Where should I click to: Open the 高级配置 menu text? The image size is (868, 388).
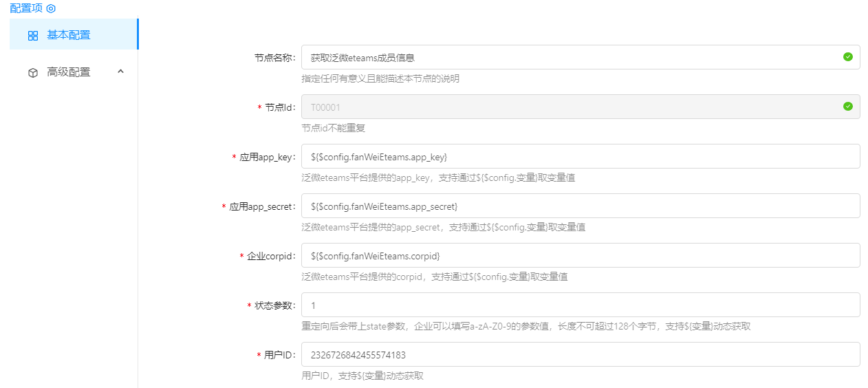coord(68,72)
